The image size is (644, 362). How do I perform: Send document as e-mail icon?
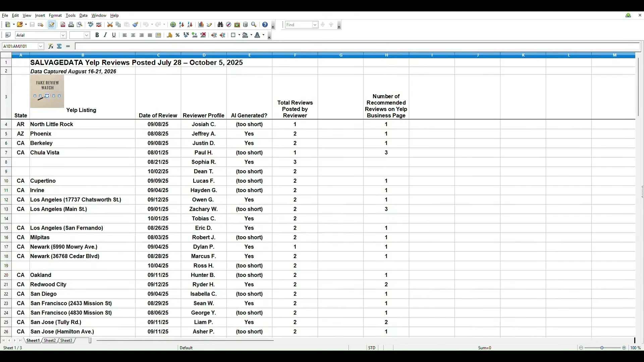(x=41, y=25)
